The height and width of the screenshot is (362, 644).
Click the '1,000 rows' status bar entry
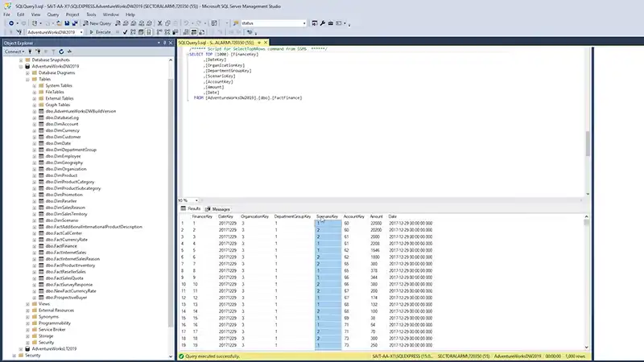[x=576, y=356]
